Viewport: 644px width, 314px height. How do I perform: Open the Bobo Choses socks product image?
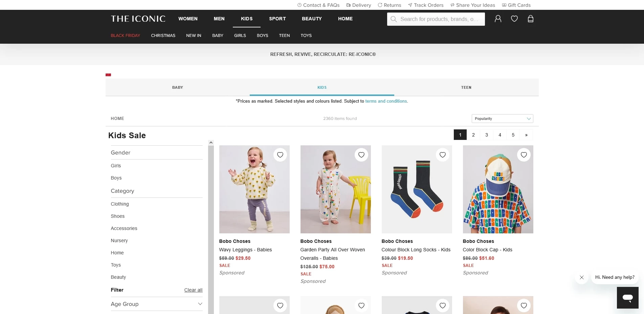pos(417,189)
